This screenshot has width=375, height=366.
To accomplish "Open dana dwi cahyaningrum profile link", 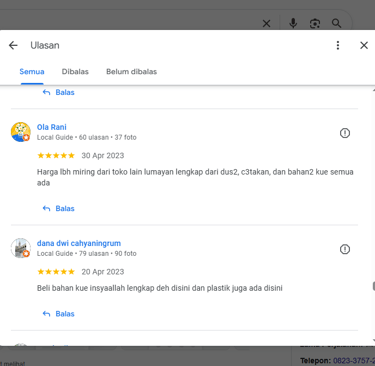I will [x=79, y=243].
